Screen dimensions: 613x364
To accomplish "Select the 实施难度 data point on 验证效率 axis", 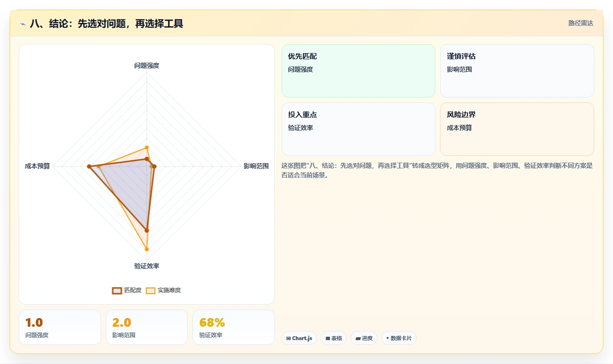I will point(147,249).
